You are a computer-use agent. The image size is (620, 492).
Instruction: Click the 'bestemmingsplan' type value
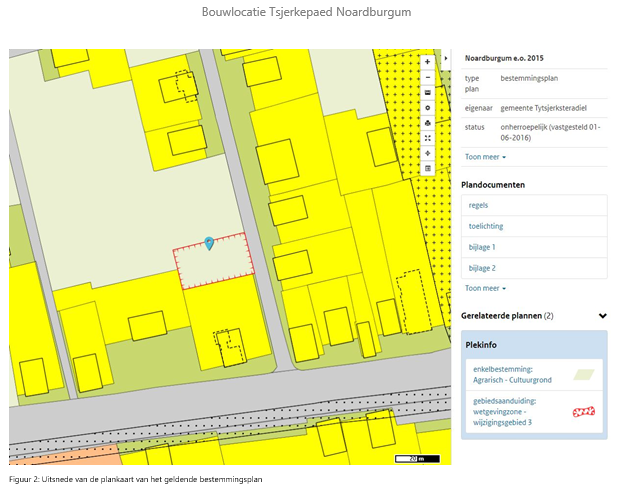tap(529, 78)
